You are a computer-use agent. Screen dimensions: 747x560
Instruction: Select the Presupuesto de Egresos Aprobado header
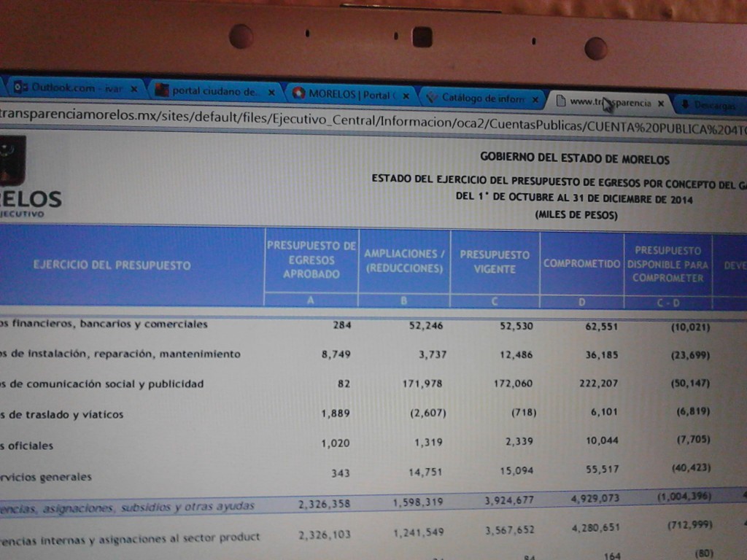[x=311, y=260]
